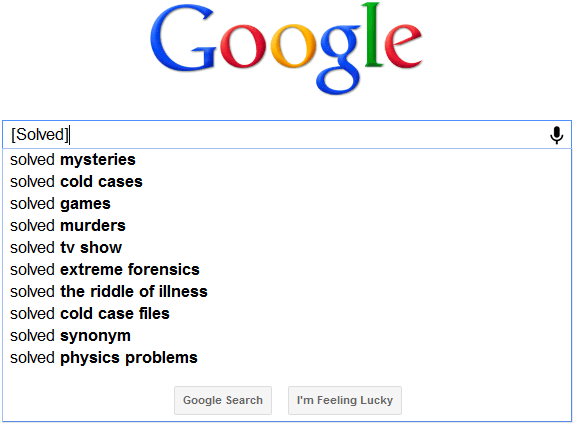Click the letter G of the Google logo
This screenshot has width=575, height=425.
(x=183, y=40)
